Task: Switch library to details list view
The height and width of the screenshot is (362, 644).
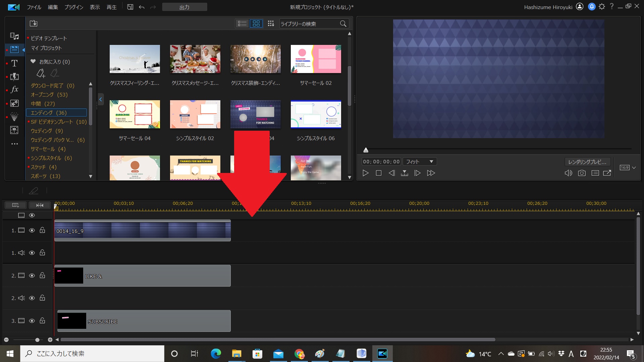Action: 242,23
